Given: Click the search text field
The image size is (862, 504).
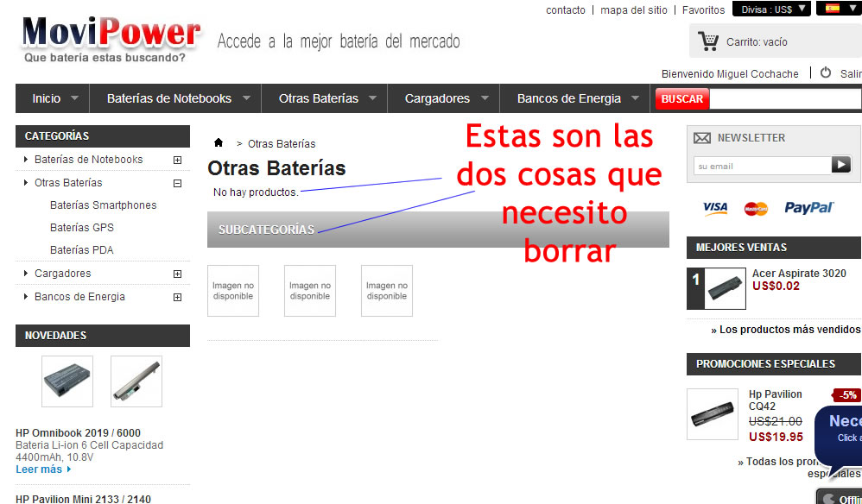Looking at the screenshot, I should tap(785, 99).
